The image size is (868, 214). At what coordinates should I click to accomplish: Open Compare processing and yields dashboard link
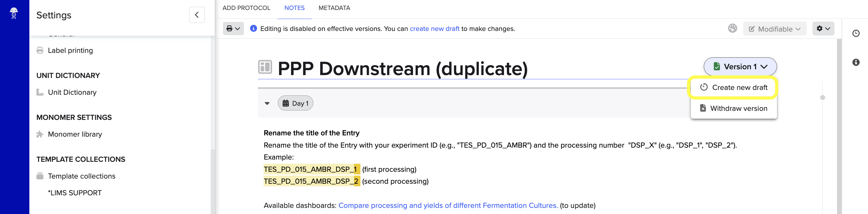pyautogui.click(x=448, y=206)
